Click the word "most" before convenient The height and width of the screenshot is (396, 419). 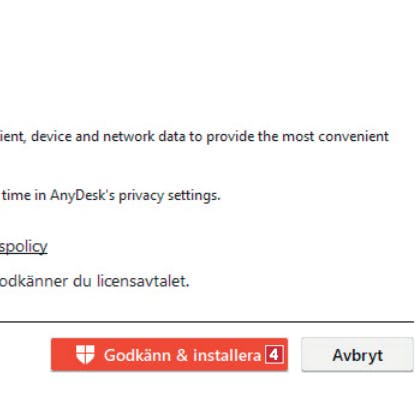(298, 137)
